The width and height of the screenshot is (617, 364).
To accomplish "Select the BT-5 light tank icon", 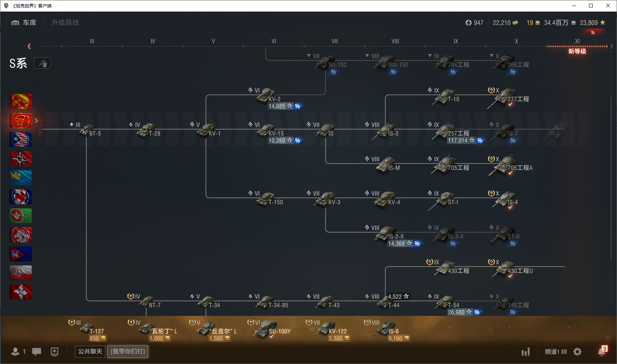I will coord(87,130).
